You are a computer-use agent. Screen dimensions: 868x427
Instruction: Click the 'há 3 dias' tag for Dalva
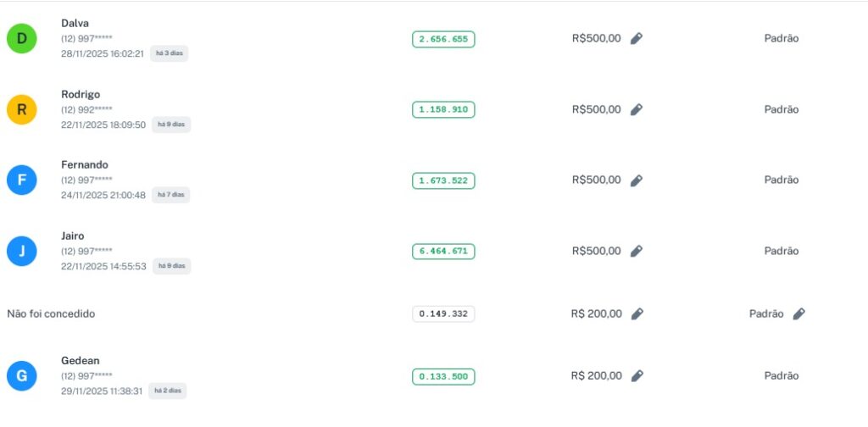pos(170,53)
